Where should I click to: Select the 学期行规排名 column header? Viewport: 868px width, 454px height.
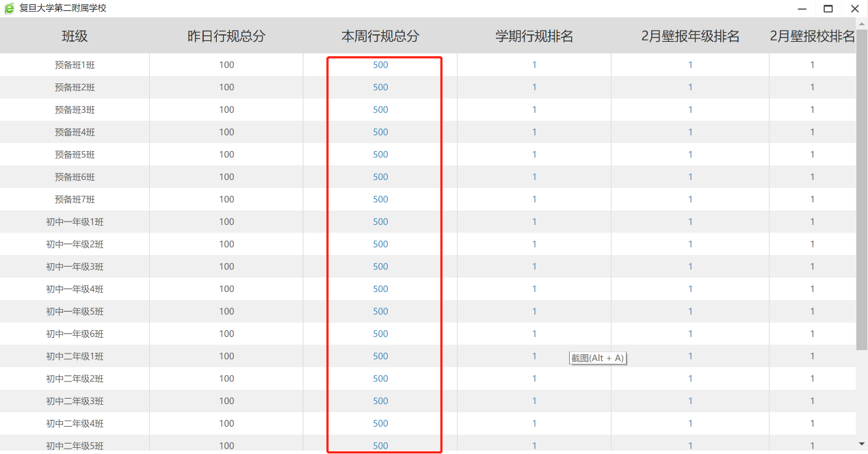click(x=534, y=37)
